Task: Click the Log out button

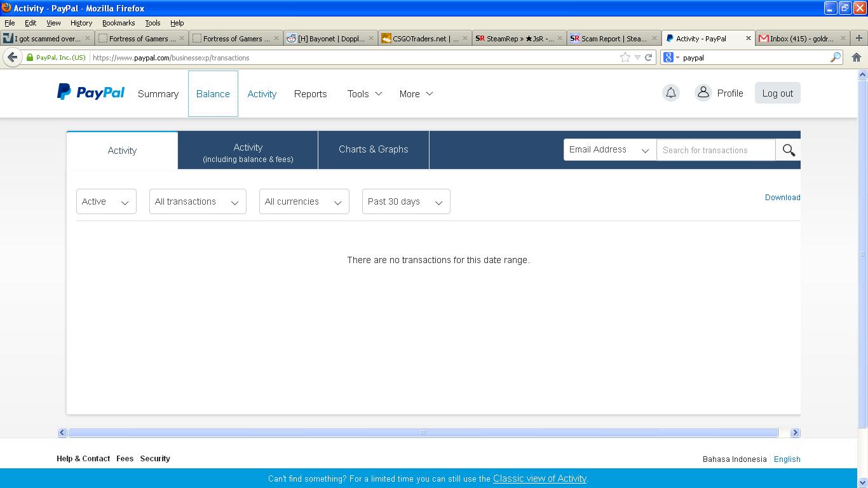Action: (x=777, y=93)
